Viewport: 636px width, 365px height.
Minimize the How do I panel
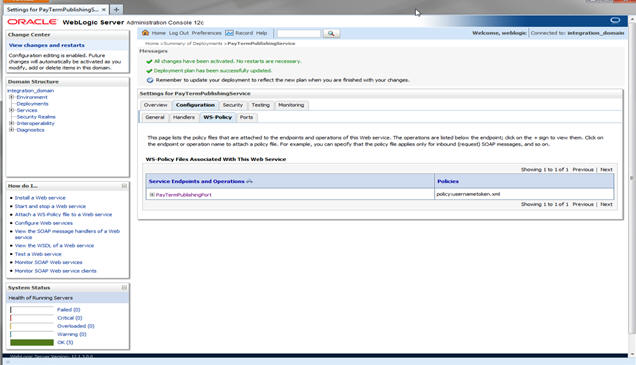(124, 186)
